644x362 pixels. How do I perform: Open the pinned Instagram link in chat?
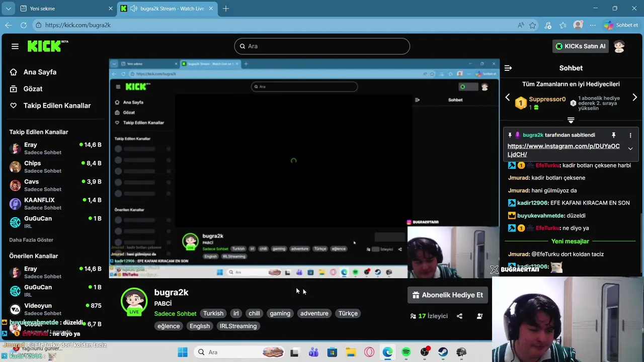[563, 150]
